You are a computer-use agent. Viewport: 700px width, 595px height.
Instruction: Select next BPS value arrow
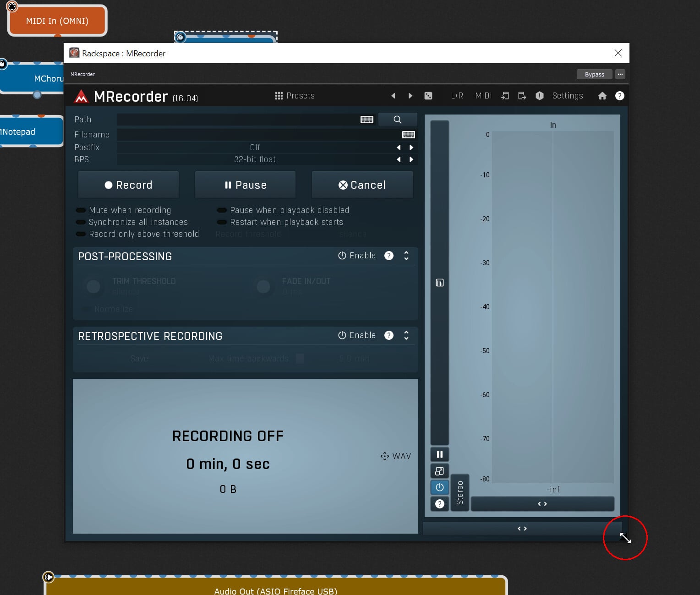pyautogui.click(x=411, y=159)
